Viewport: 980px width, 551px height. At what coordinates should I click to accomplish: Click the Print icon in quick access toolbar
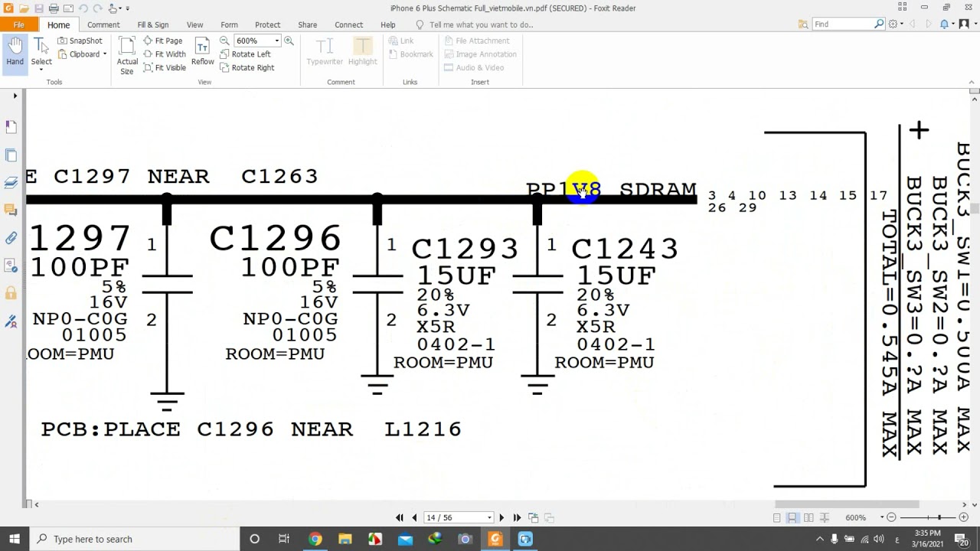(x=54, y=8)
